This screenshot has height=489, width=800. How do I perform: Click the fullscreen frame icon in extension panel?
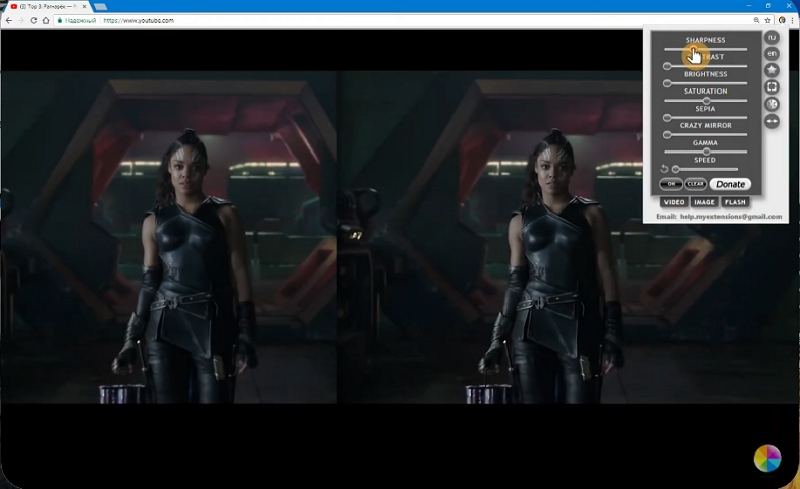772,87
